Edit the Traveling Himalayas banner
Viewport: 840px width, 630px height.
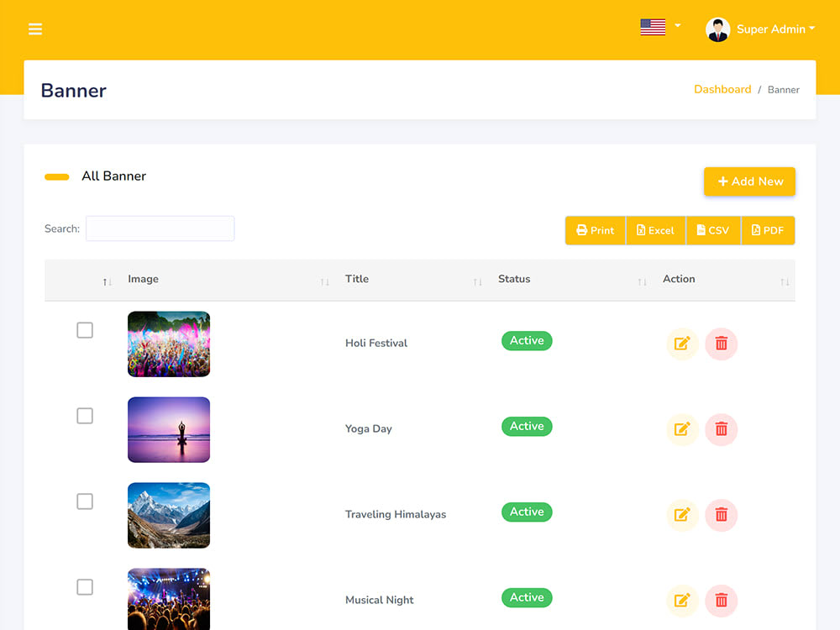[x=682, y=515]
